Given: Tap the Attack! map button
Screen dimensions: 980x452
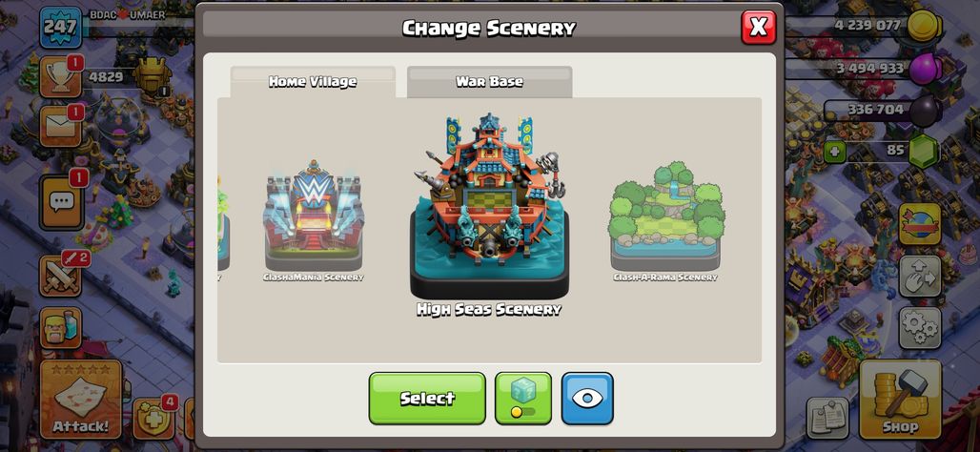Looking at the screenshot, I should [x=81, y=400].
